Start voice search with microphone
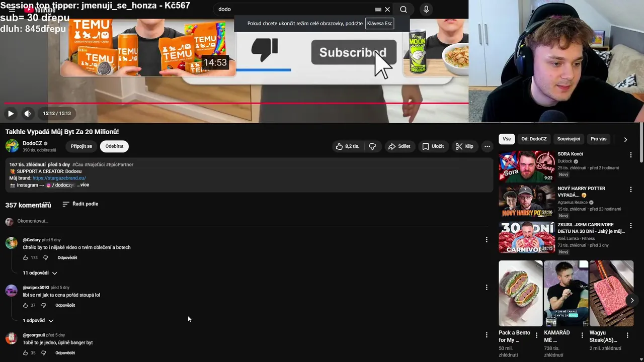Image resolution: width=644 pixels, height=362 pixels. [426, 9]
